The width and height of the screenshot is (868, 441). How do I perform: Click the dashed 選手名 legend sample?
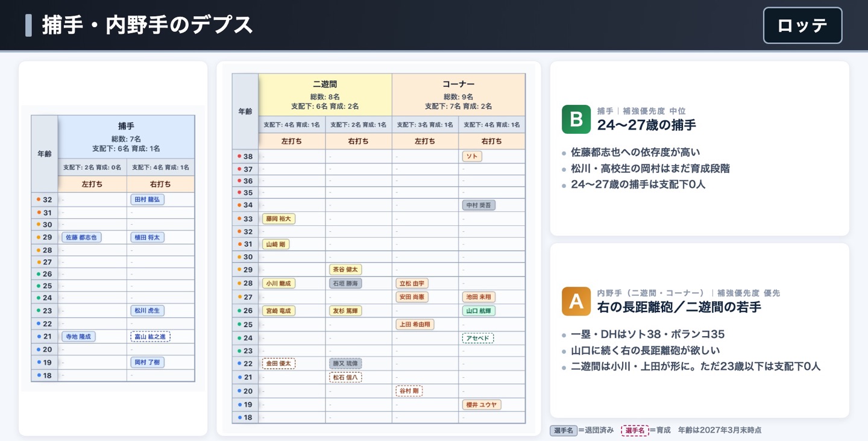tap(635, 430)
